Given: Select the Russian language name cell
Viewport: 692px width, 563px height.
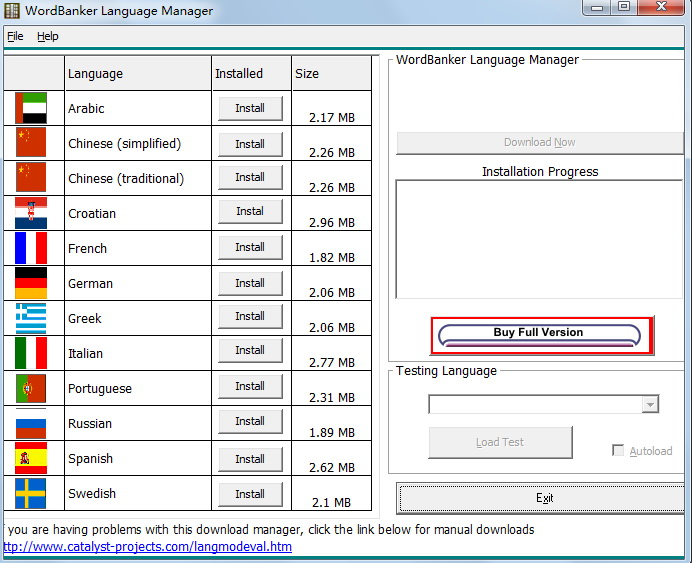Looking at the screenshot, I should point(138,424).
